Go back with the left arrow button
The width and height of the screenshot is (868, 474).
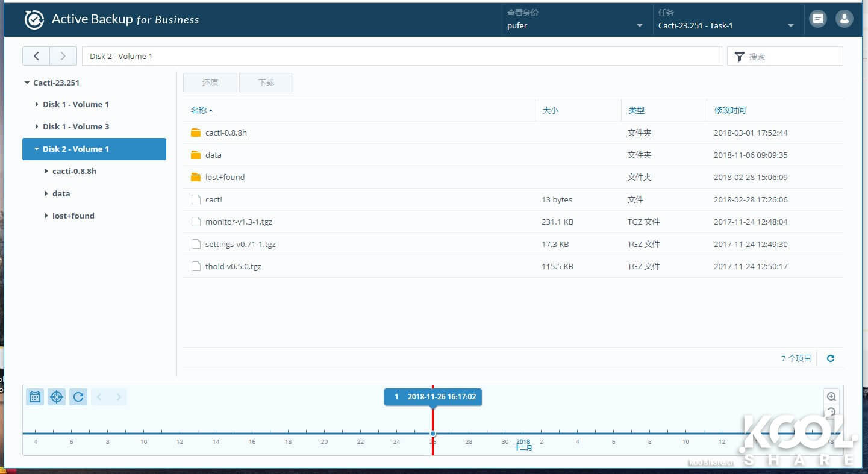pyautogui.click(x=36, y=56)
